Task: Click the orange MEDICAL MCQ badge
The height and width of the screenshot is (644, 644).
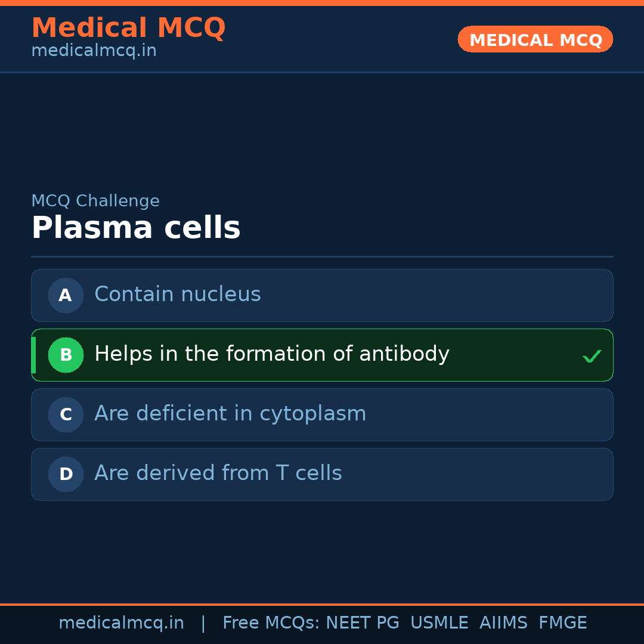Action: coord(535,39)
